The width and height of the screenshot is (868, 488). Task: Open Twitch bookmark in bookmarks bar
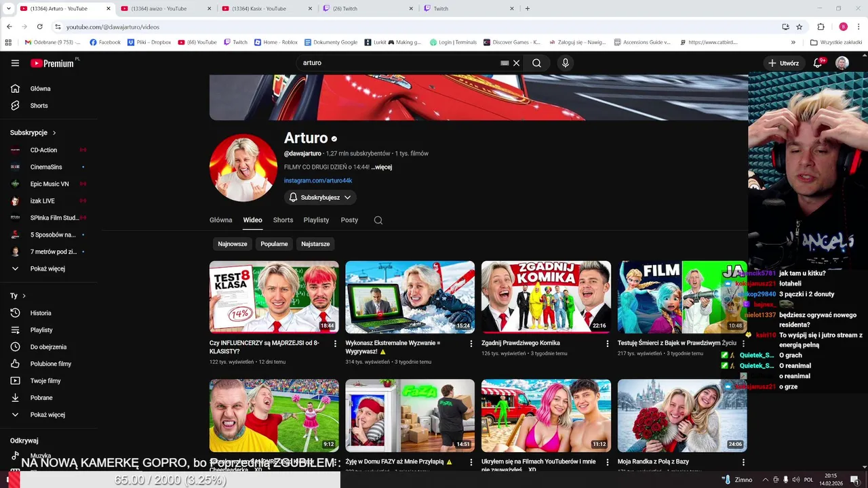pyautogui.click(x=235, y=42)
